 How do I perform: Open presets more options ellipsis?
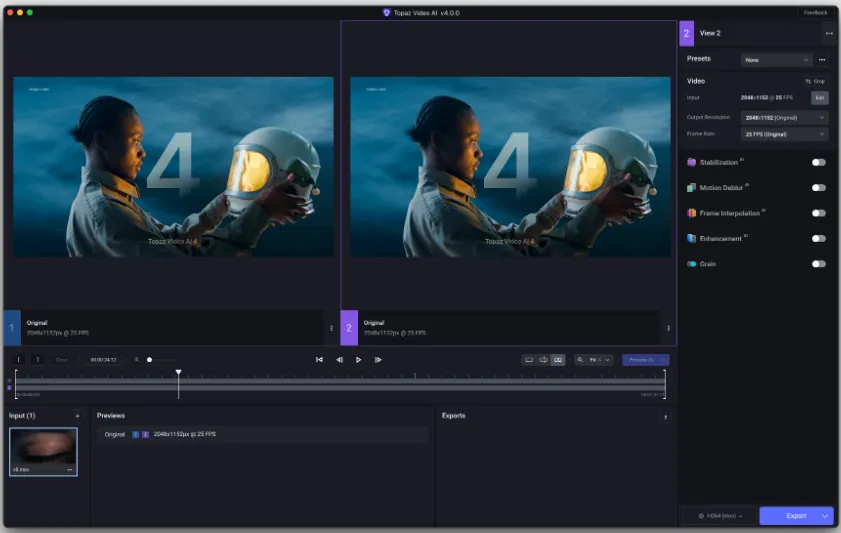[822, 60]
